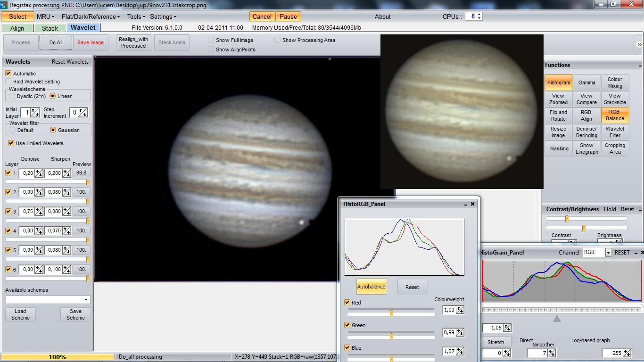Cancel the current processing

tap(262, 16)
